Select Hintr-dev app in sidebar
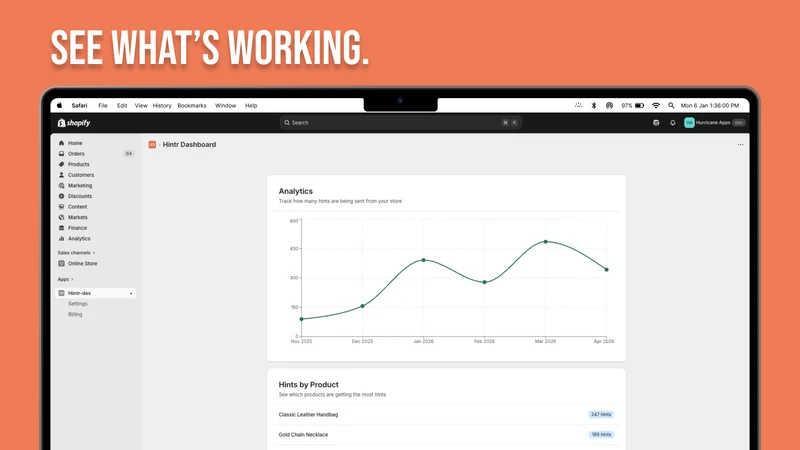Image resolution: width=800 pixels, height=450 pixels. (x=95, y=293)
